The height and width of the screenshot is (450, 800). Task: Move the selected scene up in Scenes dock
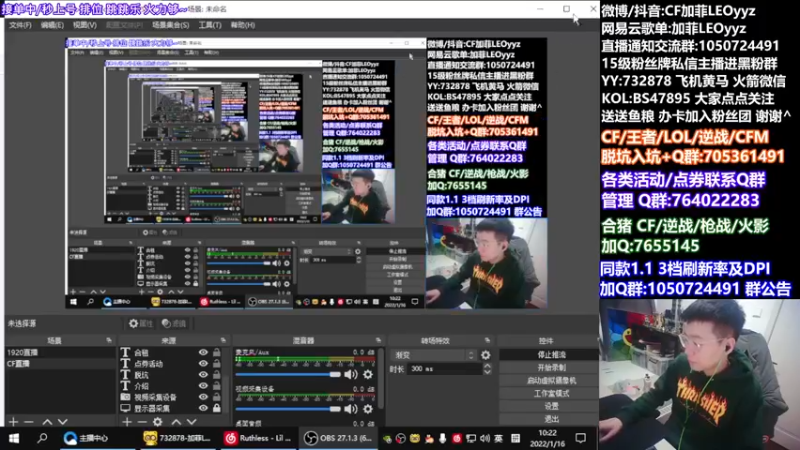(47, 422)
